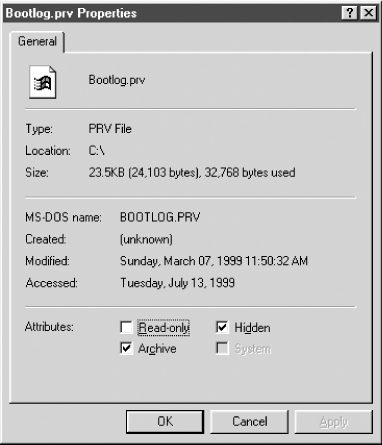
Task: Click the Archive label text
Action: 157,349
